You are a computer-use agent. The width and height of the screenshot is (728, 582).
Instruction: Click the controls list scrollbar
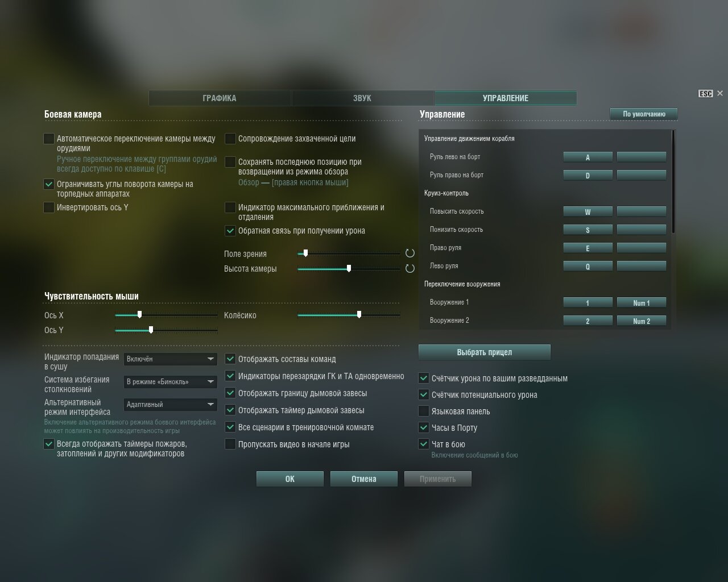click(673, 182)
